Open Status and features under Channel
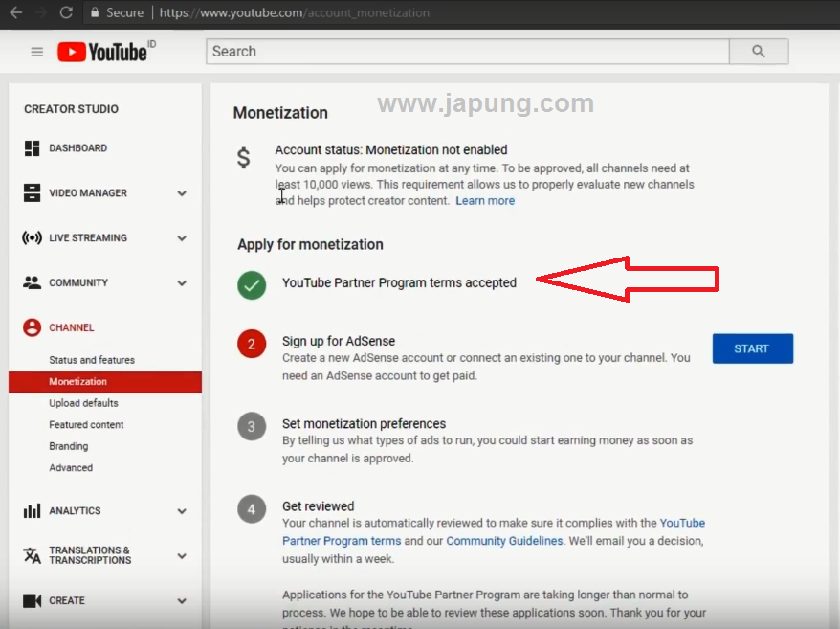Viewport: 840px width, 629px height. click(92, 360)
